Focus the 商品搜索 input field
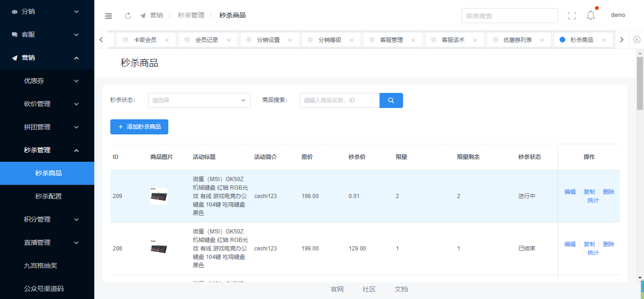644x299 pixels. tap(339, 100)
